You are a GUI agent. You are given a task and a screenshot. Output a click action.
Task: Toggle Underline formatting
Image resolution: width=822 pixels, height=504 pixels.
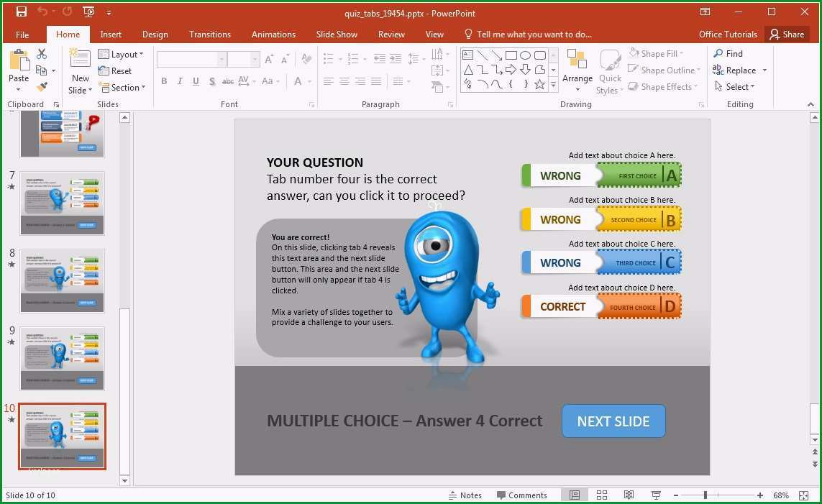coord(196,81)
